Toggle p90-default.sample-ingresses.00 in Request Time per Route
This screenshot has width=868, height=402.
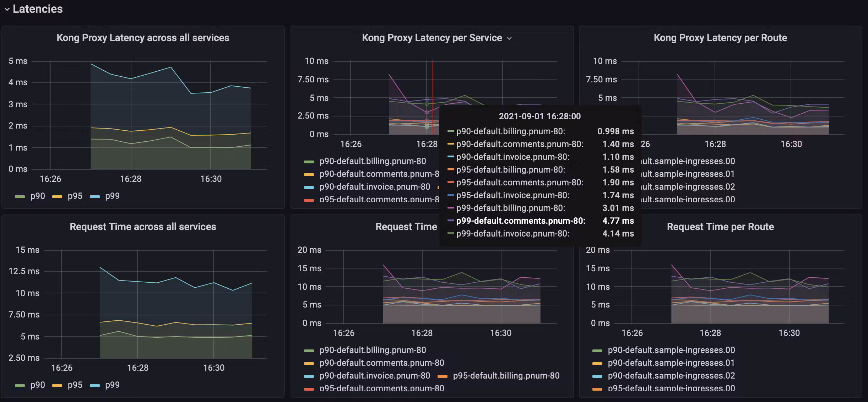click(x=671, y=350)
